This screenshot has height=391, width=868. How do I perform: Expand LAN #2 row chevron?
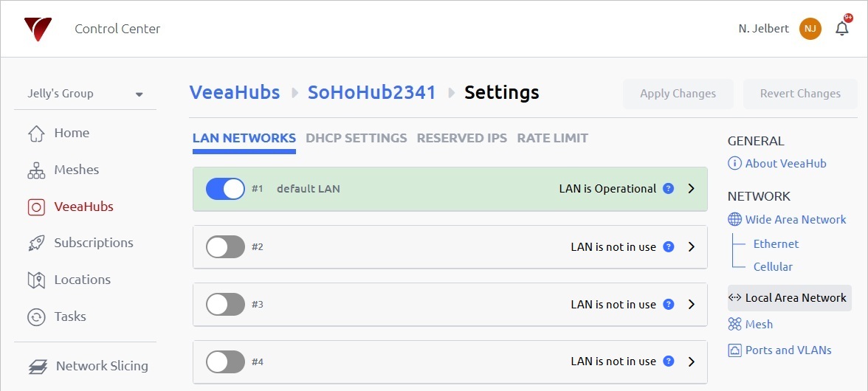(691, 246)
